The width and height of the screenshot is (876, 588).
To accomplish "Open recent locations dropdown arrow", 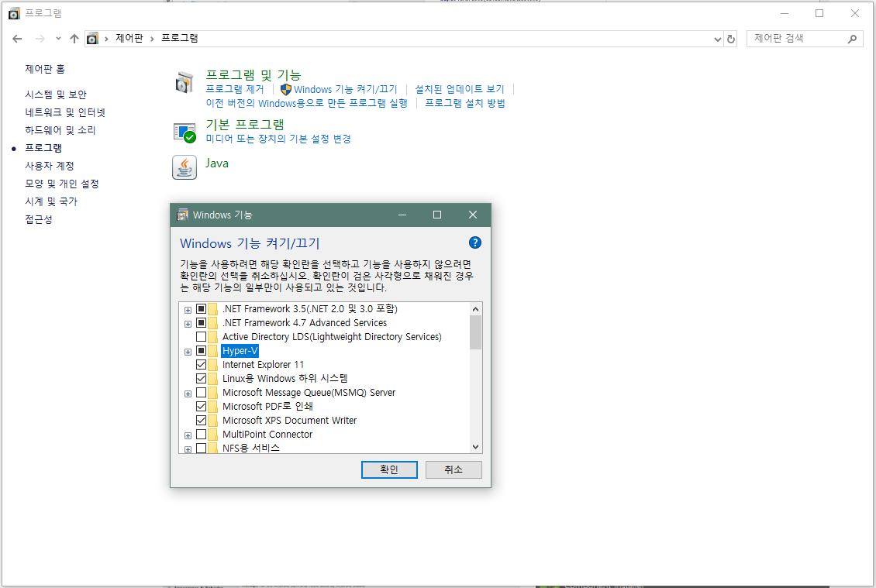I will point(58,39).
